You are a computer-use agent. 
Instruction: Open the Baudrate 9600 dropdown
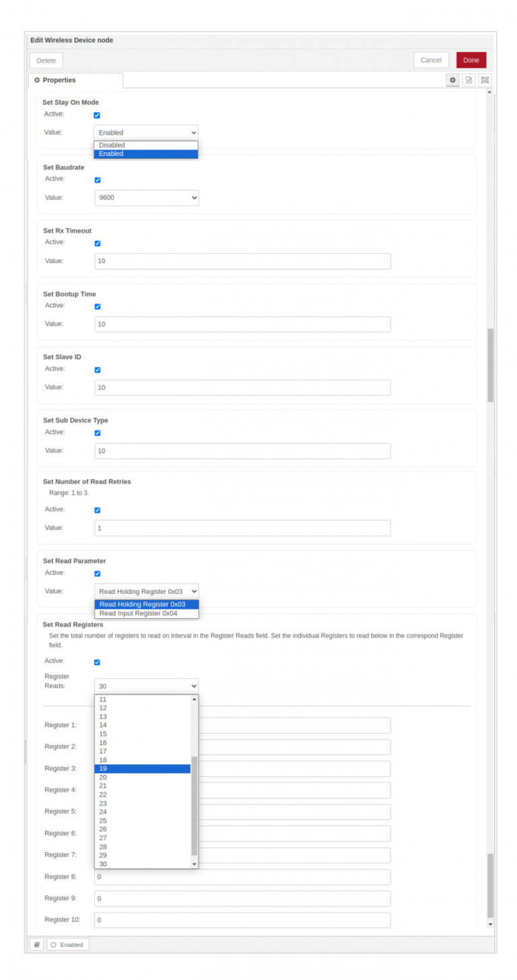click(x=147, y=198)
